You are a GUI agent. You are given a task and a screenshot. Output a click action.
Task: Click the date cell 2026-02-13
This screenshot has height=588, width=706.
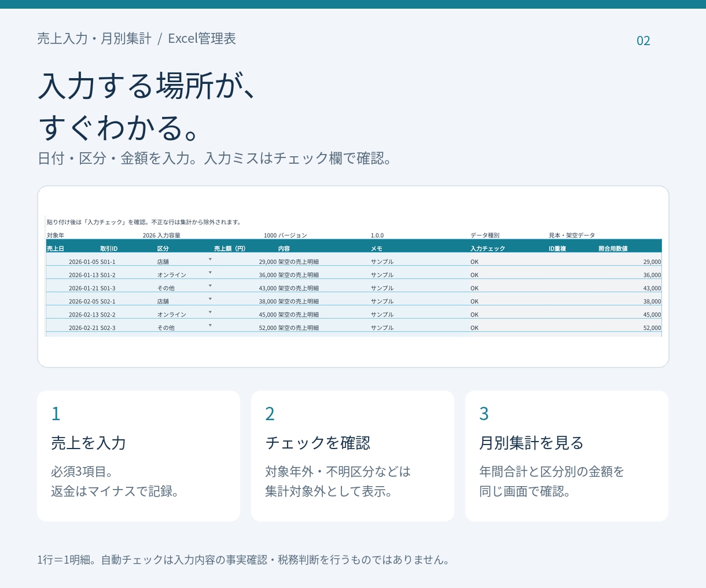point(84,315)
